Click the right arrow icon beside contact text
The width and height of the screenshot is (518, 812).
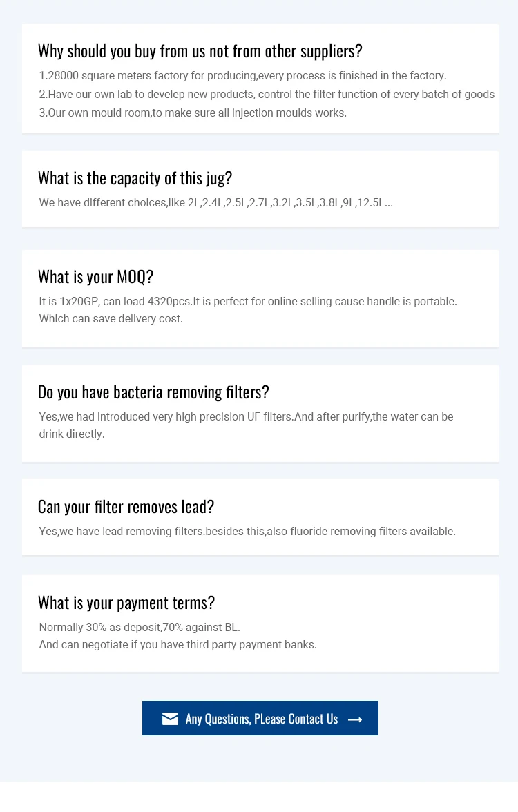pyautogui.click(x=355, y=719)
